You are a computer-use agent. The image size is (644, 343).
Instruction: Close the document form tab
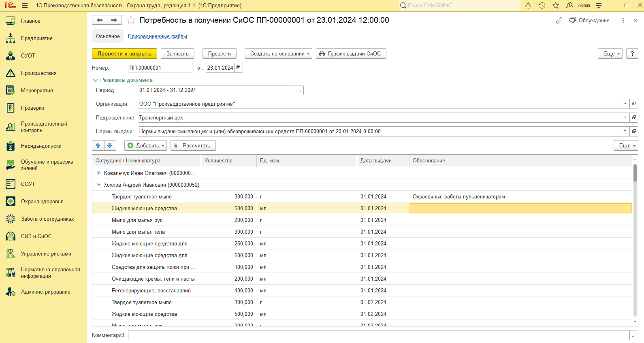[x=635, y=20]
